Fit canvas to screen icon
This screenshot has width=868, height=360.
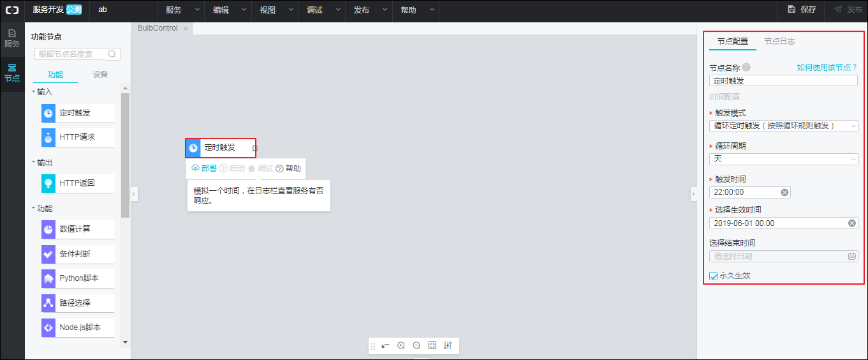click(x=432, y=345)
